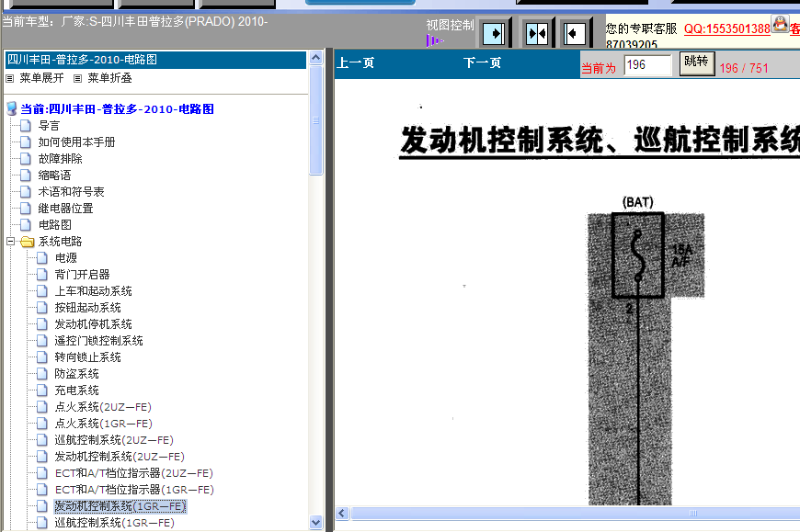Select highlighted 发动机控制系统(1GR—FE) item
The width and height of the screenshot is (800, 532).
tap(120, 506)
